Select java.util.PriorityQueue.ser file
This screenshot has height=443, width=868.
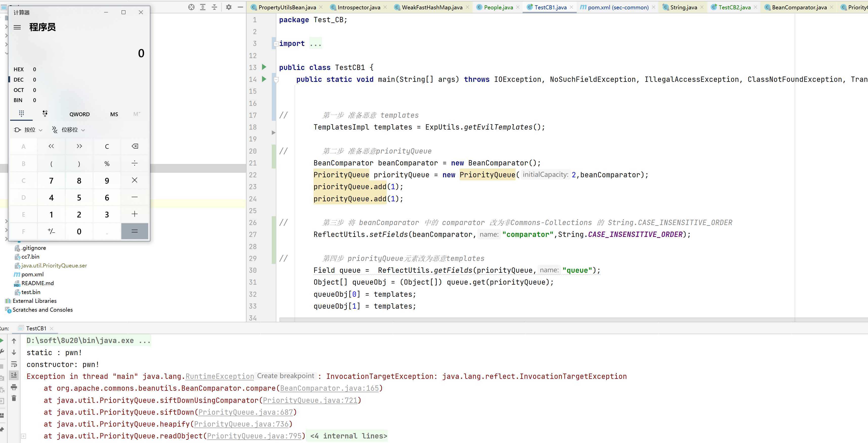54,266
